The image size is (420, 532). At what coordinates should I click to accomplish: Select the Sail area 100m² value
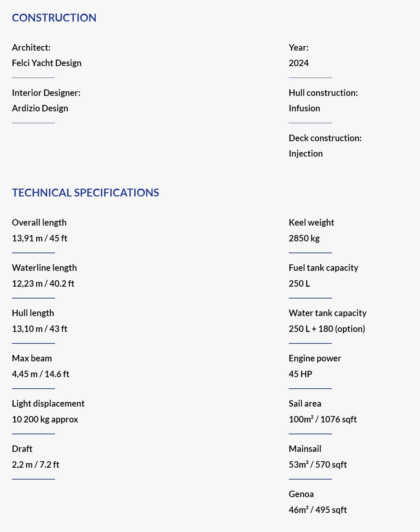pos(323,419)
